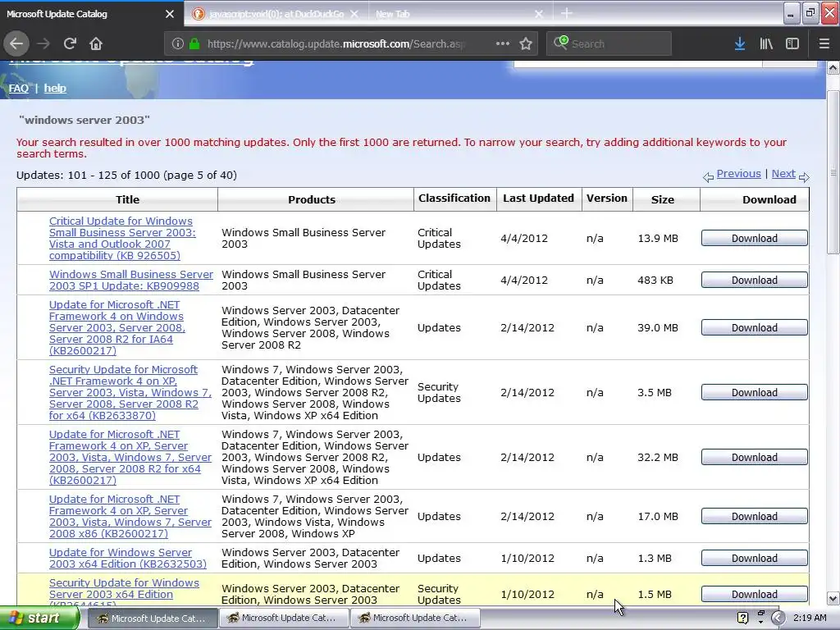Download KB 926505 Small Business Server update
The width and height of the screenshot is (840, 630).
pos(755,239)
